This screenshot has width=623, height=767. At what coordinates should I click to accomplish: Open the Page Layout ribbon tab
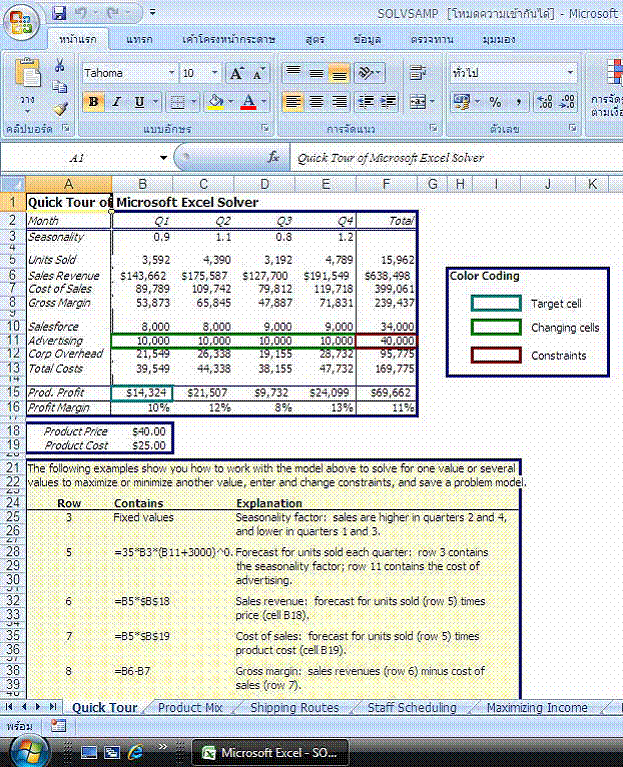click(228, 39)
